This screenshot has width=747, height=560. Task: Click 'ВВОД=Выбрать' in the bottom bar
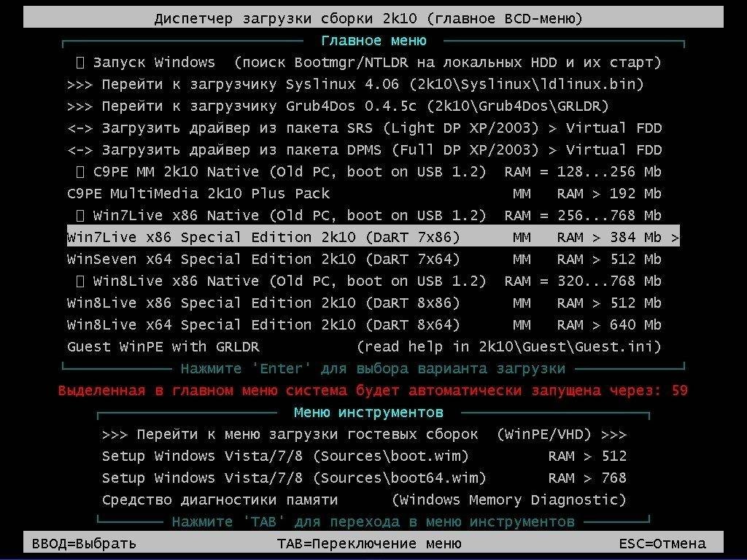click(x=84, y=544)
